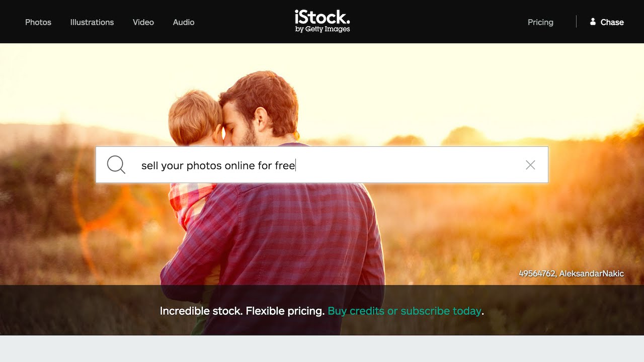Go home via the iStock logo

tap(323, 21)
